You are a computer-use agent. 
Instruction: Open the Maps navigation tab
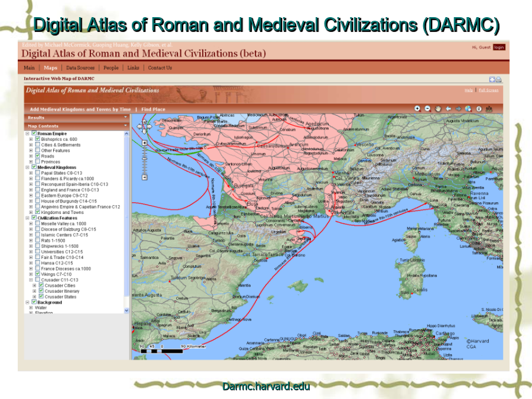[51, 68]
